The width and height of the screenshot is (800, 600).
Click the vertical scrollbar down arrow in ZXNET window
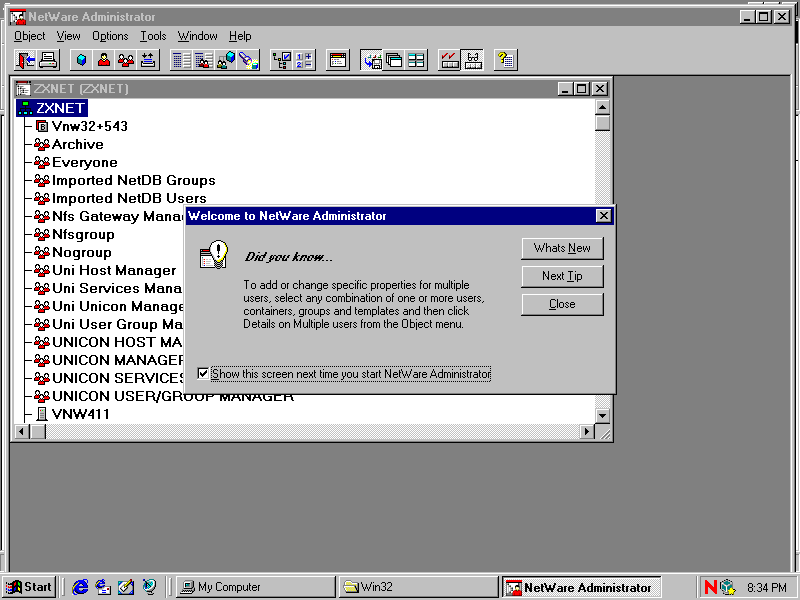click(x=603, y=416)
